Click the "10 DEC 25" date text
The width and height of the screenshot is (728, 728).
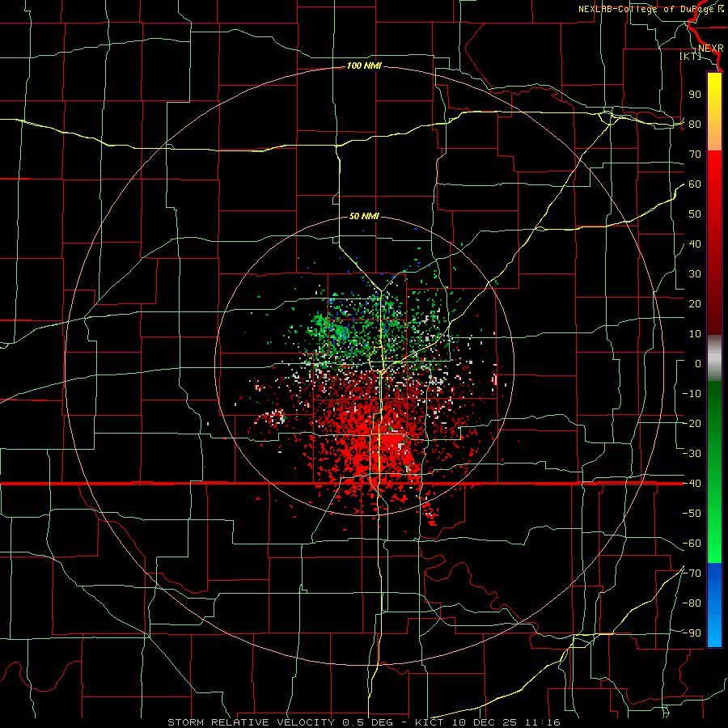[485, 722]
